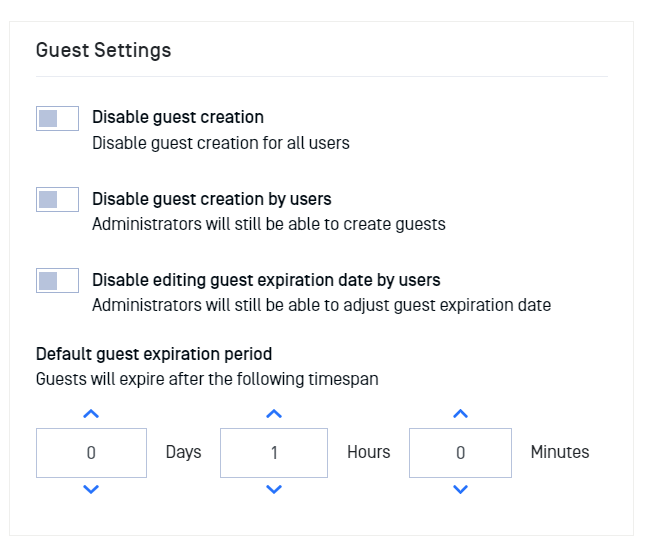
Task: Click the Guest Settings heading
Action: [x=104, y=50]
